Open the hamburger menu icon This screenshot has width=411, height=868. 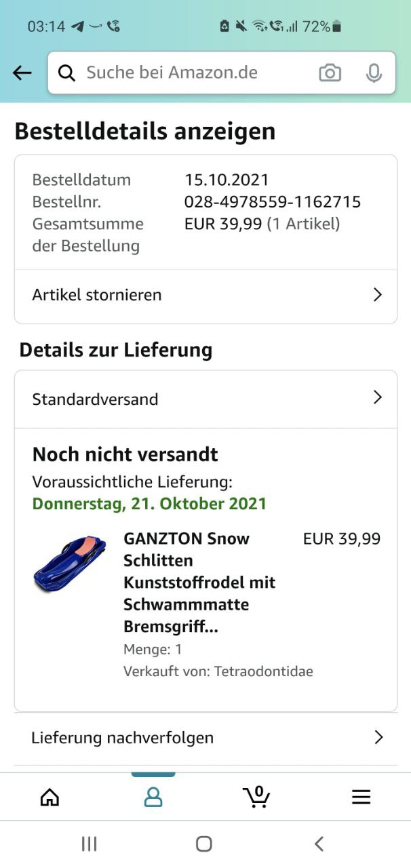tap(361, 797)
